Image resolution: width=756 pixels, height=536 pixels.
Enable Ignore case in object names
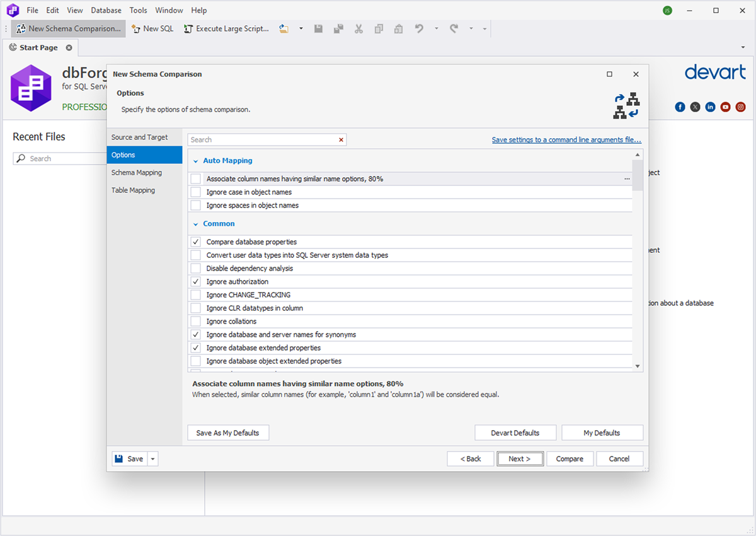pyautogui.click(x=196, y=192)
